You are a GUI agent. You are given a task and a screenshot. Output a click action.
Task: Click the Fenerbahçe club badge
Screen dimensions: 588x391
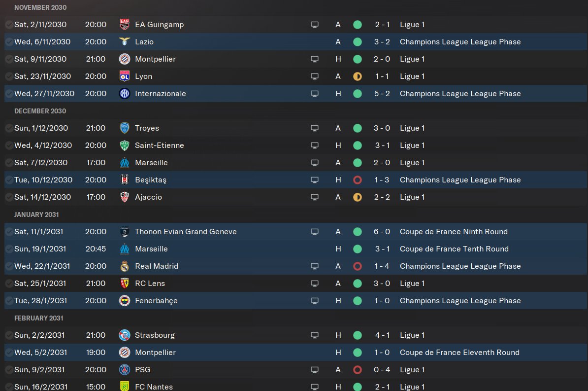[125, 301]
